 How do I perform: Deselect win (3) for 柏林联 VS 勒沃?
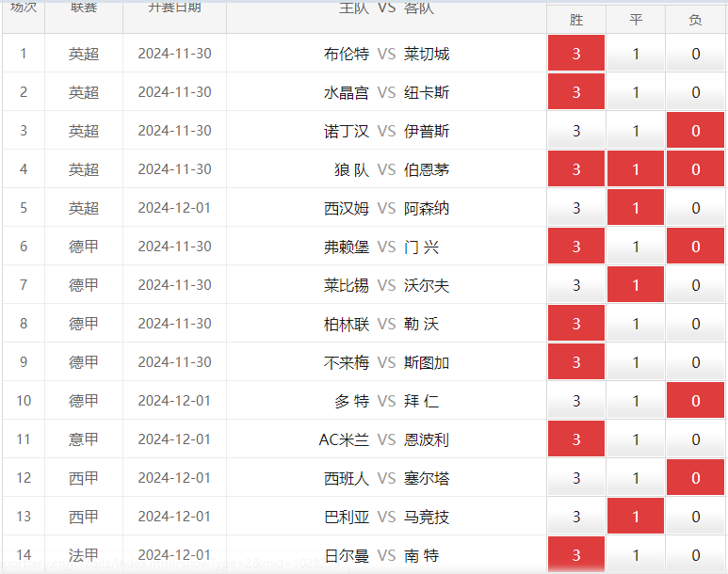[x=576, y=323]
